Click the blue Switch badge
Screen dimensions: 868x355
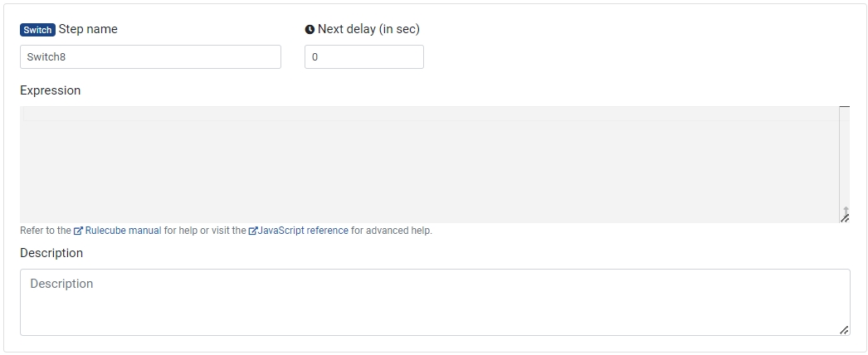[37, 30]
